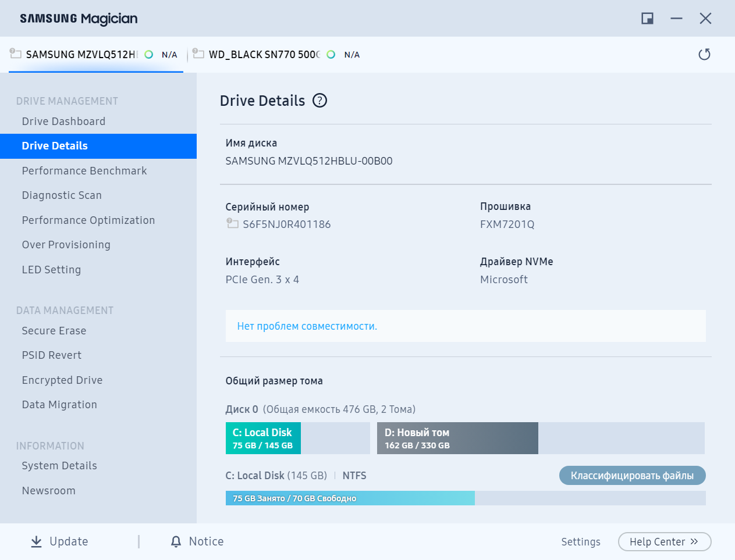This screenshot has height=560, width=735.
Task: Click the Классифицировать файлы button
Action: click(632, 476)
